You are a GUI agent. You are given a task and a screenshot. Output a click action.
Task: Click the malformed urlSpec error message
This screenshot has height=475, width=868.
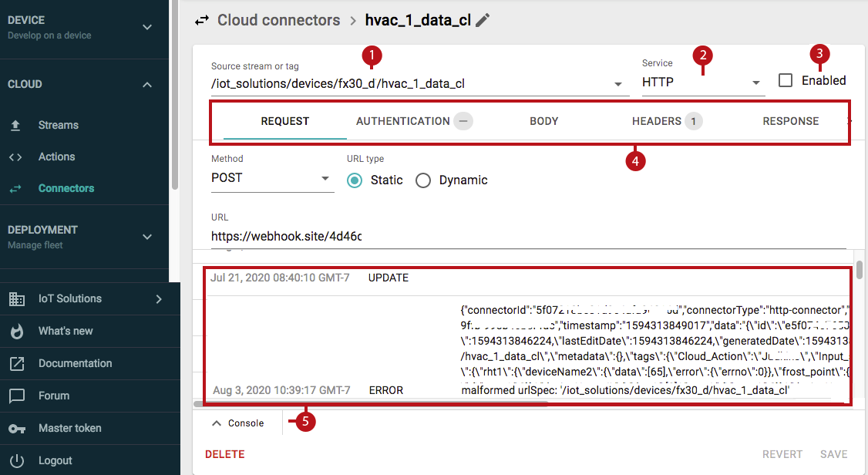[625, 390]
